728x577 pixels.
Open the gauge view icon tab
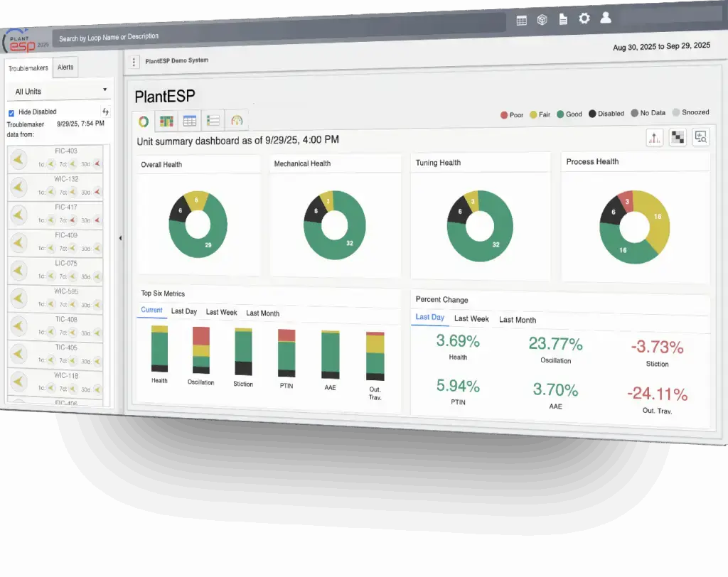click(x=237, y=121)
